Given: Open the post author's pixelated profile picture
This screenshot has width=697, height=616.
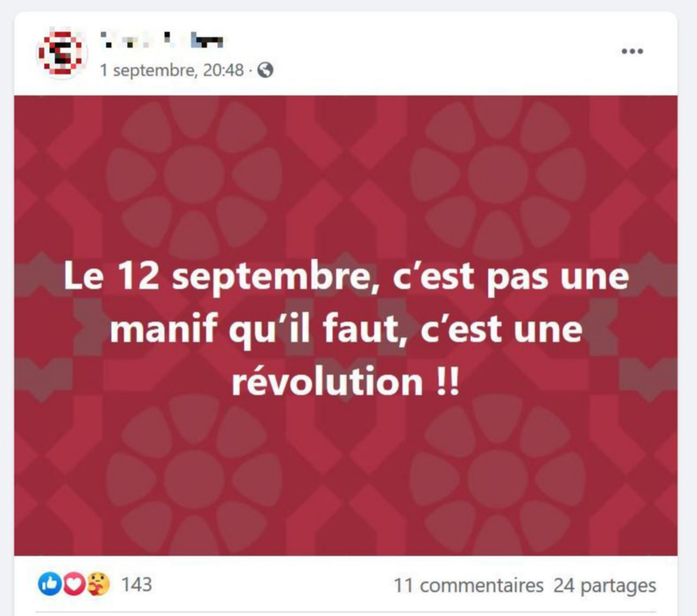Looking at the screenshot, I should (61, 53).
